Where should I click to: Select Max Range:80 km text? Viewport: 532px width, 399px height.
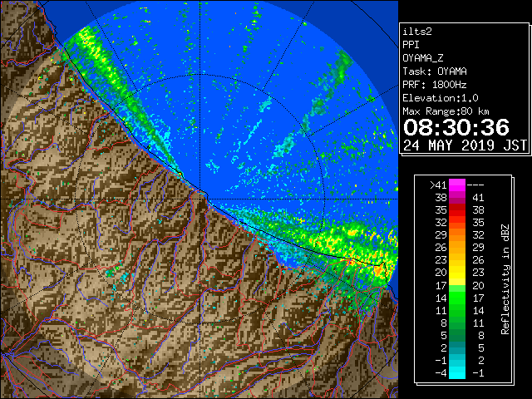coord(446,111)
